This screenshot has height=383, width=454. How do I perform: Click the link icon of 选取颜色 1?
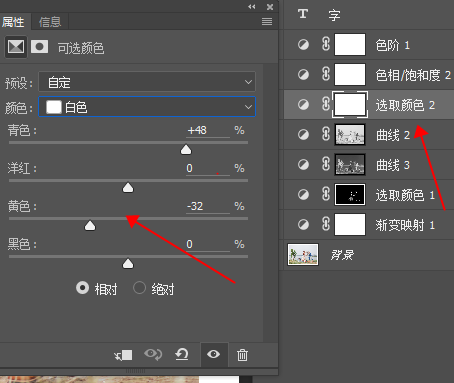point(326,194)
